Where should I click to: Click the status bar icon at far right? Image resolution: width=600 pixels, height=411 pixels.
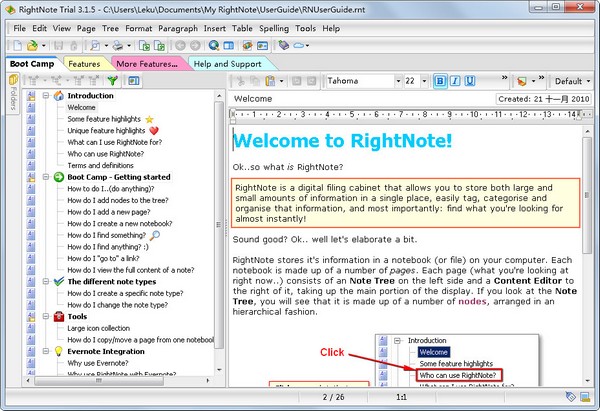click(585, 397)
